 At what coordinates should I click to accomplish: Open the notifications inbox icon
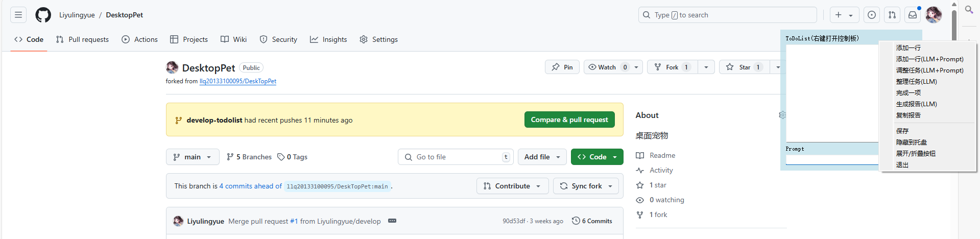pyautogui.click(x=913, y=15)
